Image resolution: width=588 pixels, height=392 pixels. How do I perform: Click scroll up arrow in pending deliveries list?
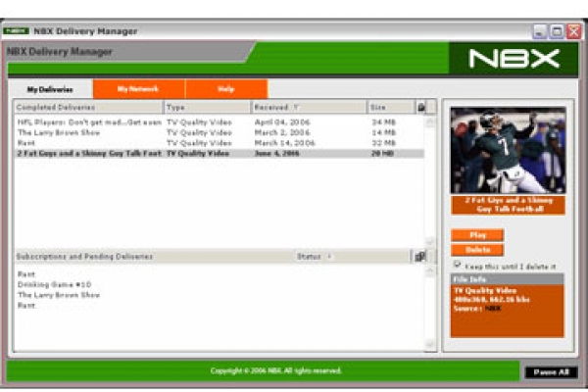click(430, 270)
